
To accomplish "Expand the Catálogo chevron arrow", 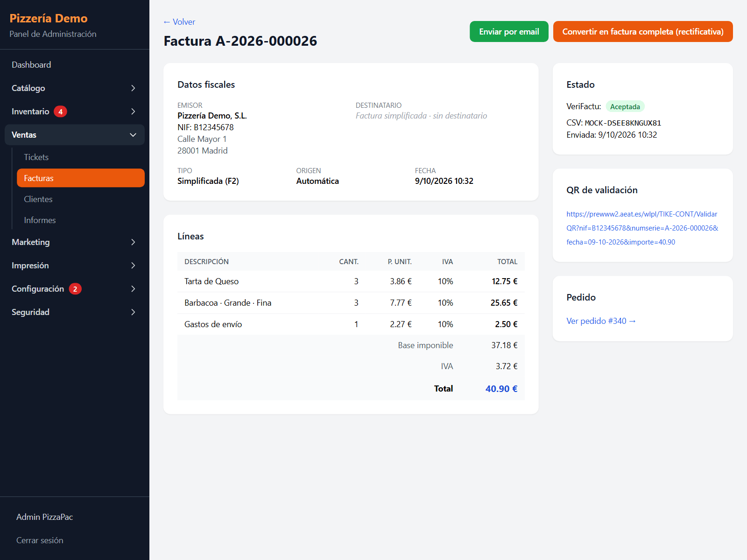I will click(x=133, y=88).
